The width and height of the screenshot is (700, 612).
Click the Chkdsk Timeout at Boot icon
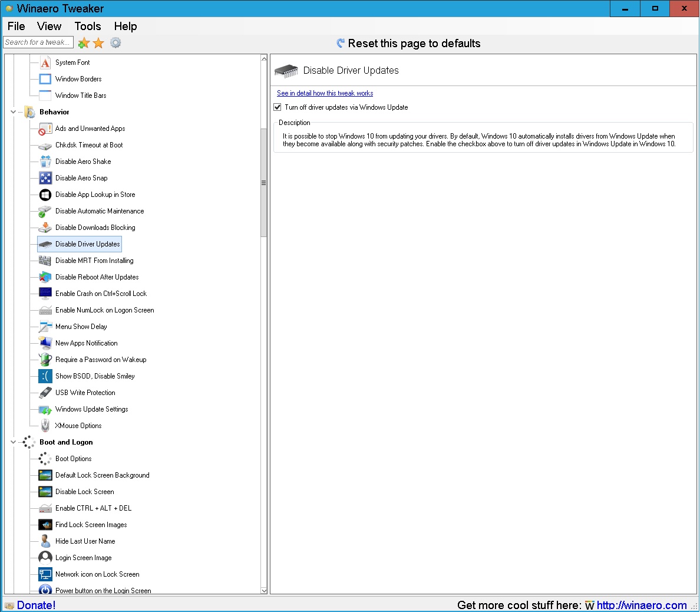[x=45, y=145]
